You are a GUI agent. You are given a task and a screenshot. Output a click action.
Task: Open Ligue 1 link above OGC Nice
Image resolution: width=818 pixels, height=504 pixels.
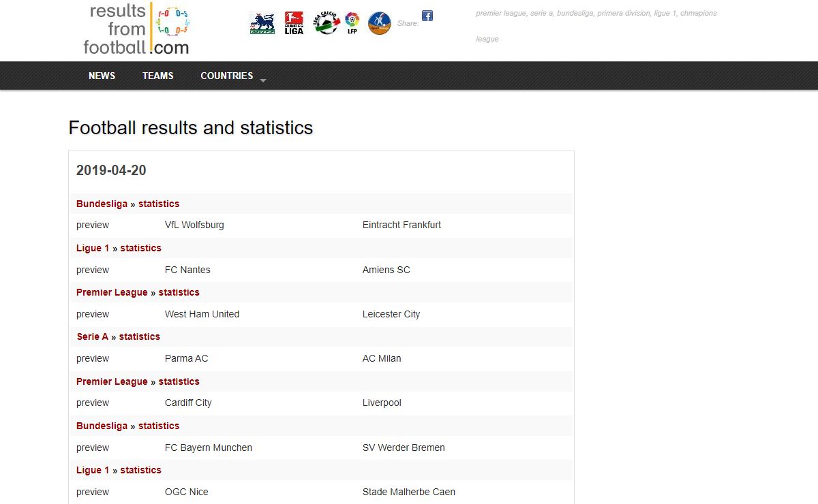point(93,470)
